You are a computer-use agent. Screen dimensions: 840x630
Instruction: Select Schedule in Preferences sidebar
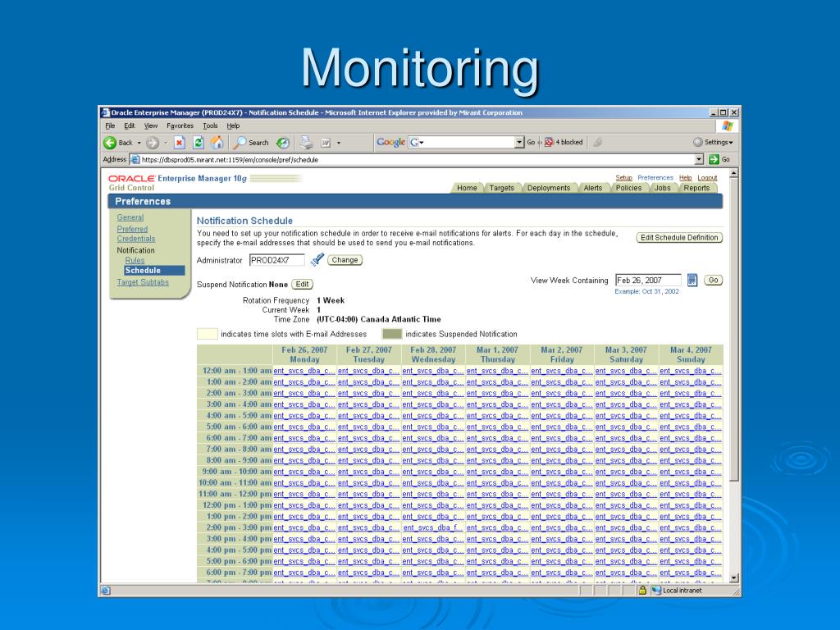[x=154, y=271]
